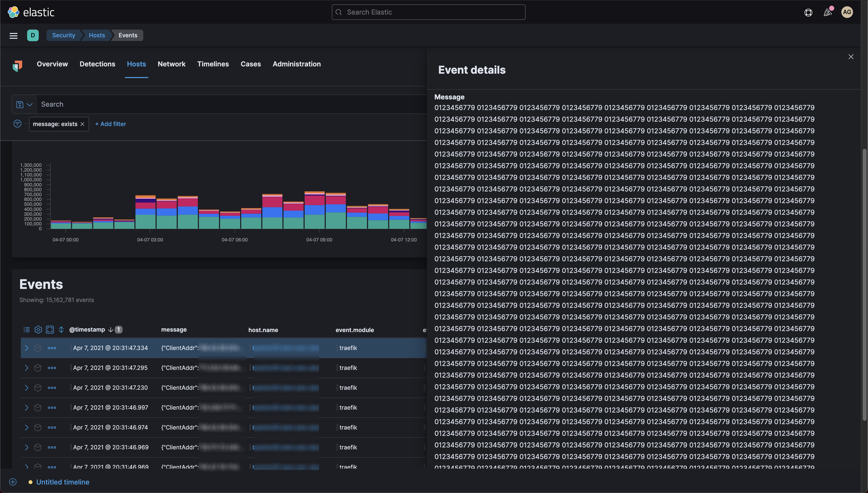Click the @timestamp descending sort arrow

110,330
